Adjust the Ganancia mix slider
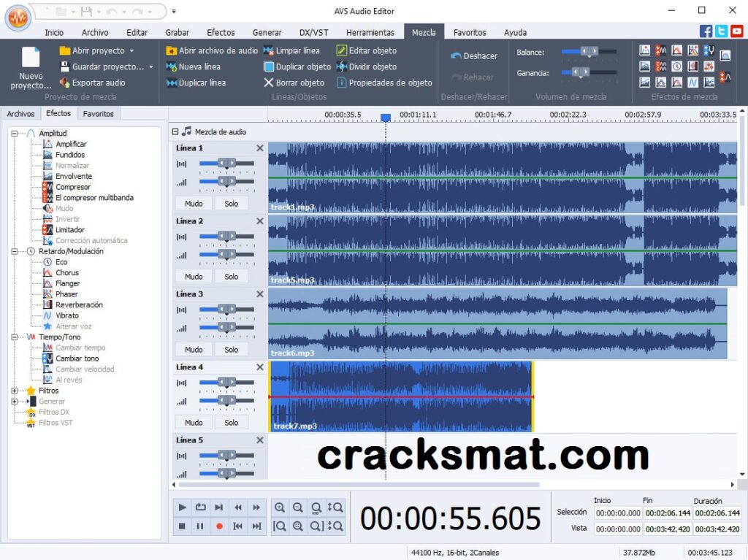 [x=589, y=72]
